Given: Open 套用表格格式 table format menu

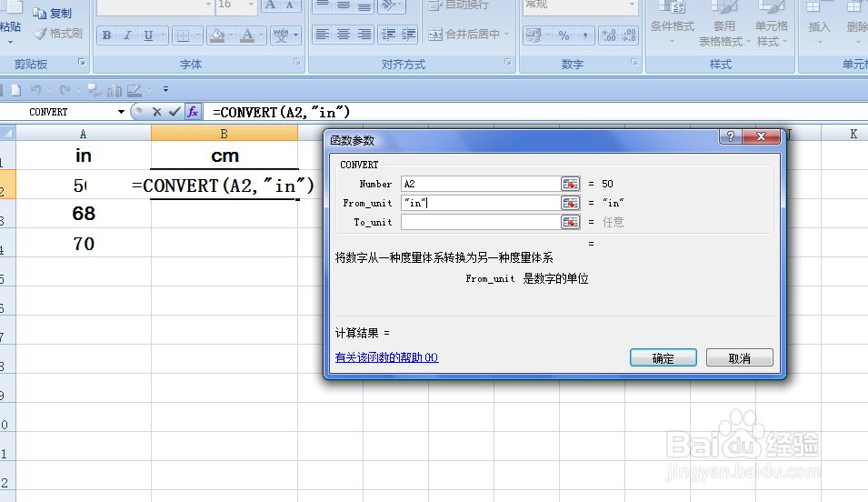Looking at the screenshot, I should (723, 25).
